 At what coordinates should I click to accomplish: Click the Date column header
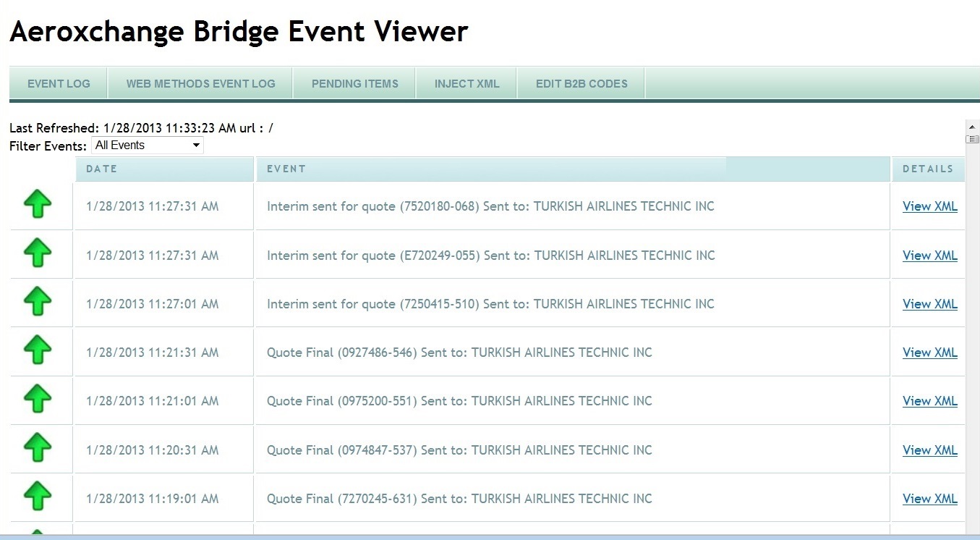pos(164,169)
